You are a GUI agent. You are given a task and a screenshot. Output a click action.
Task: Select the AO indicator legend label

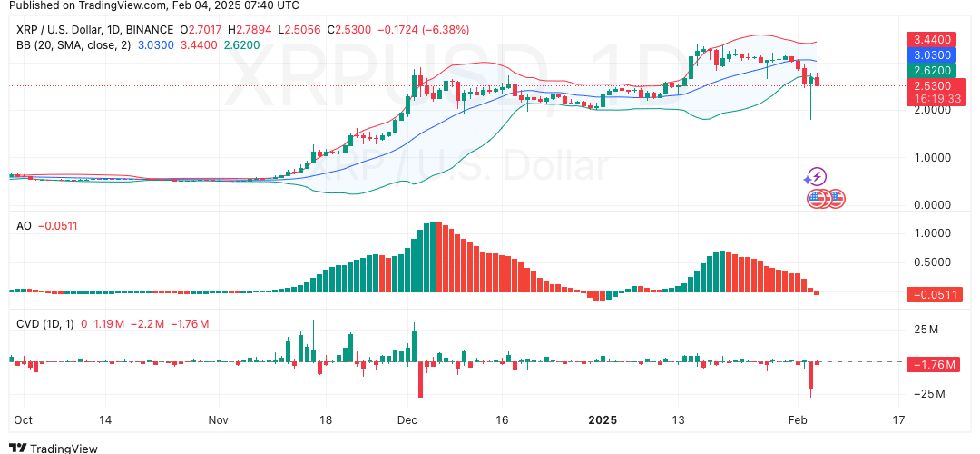(24, 225)
